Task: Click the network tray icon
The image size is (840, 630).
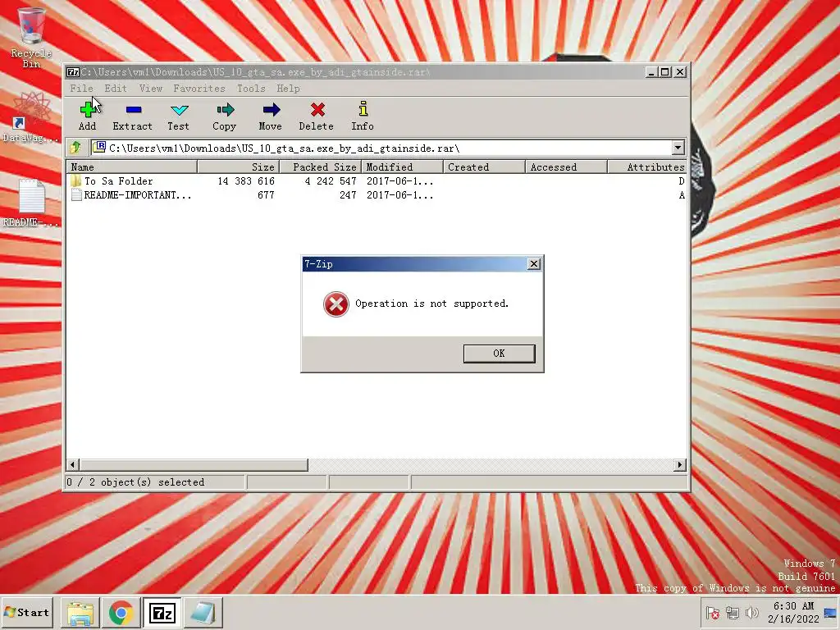Action: [733, 613]
